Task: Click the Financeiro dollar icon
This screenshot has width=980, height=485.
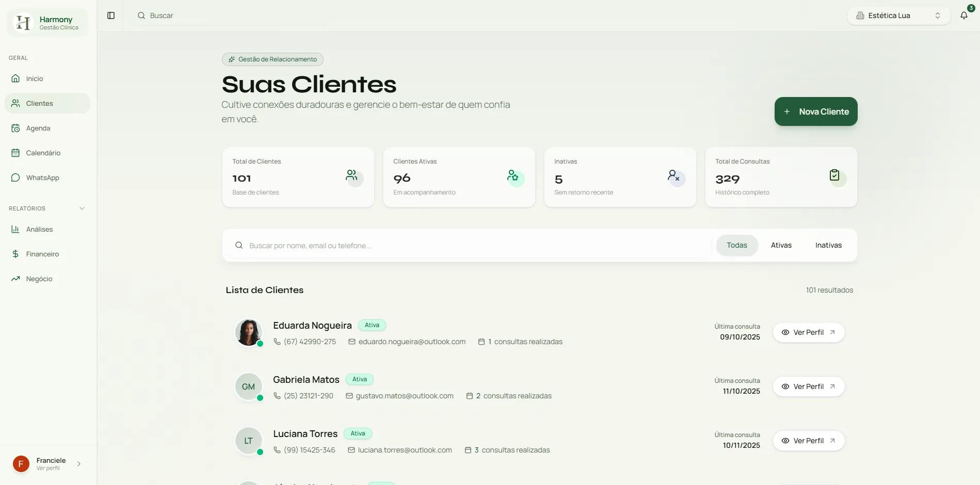Action: [15, 254]
